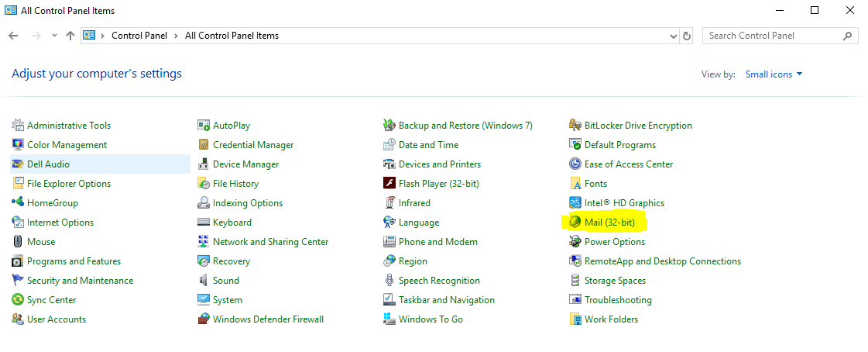Image resolution: width=868 pixels, height=352 pixels.
Task: Click the File Explorer Options icon
Action: coord(18,184)
